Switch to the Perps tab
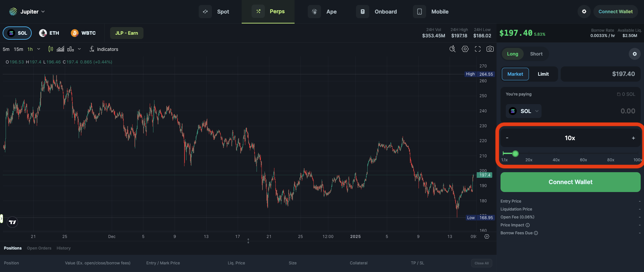This screenshot has width=644, height=272. tap(268, 12)
